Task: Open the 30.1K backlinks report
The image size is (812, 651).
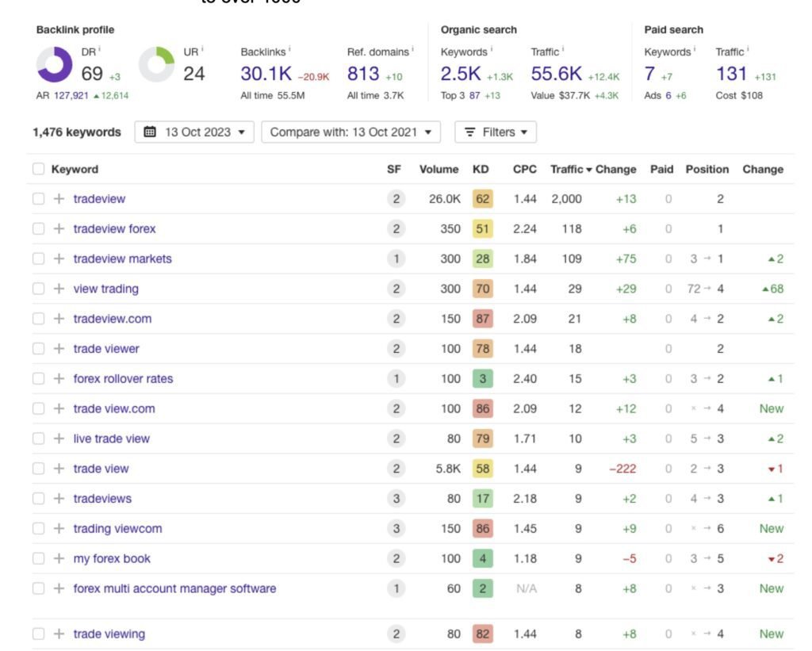Action: click(266, 74)
